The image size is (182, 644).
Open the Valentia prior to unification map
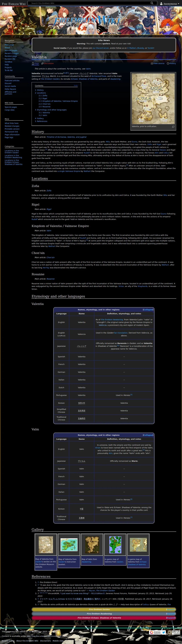click(153, 99)
